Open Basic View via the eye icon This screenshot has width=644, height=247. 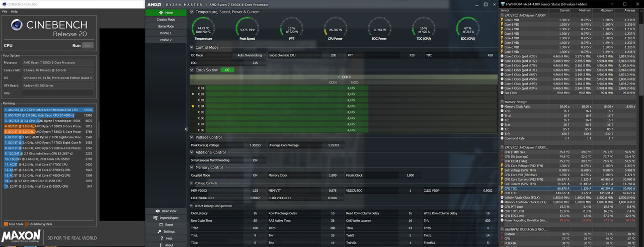pos(157,211)
